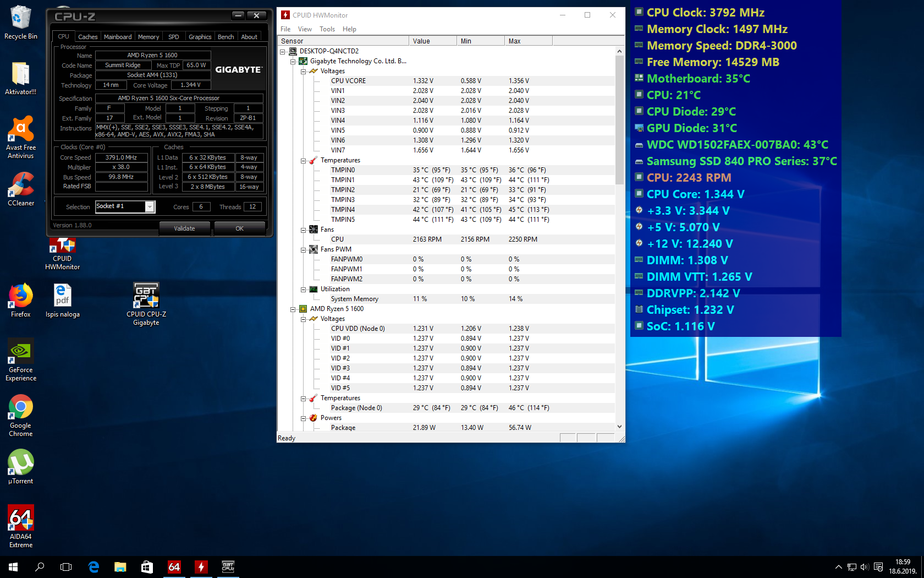Collapse the Fans PWM tree node
The height and width of the screenshot is (578, 924).
click(x=303, y=249)
